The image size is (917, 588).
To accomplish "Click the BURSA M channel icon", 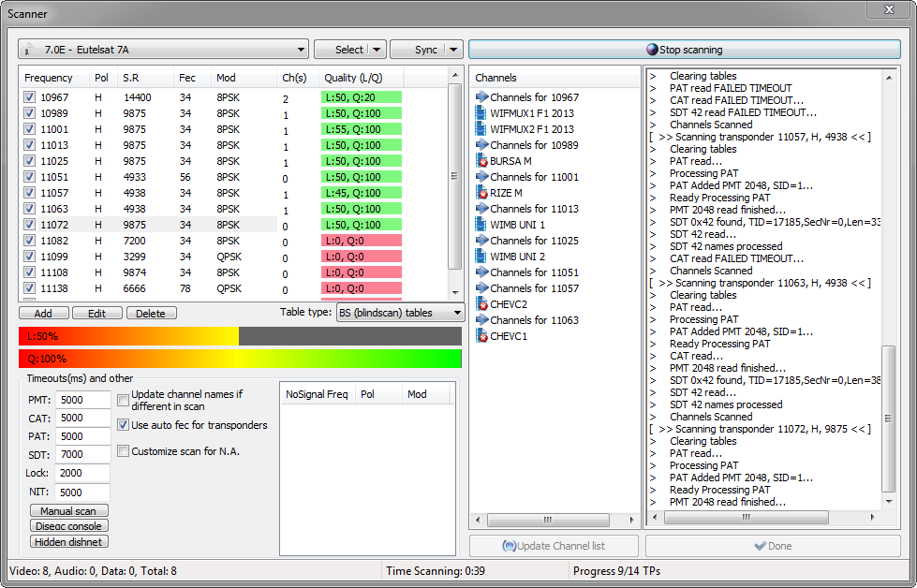I will coord(481,161).
